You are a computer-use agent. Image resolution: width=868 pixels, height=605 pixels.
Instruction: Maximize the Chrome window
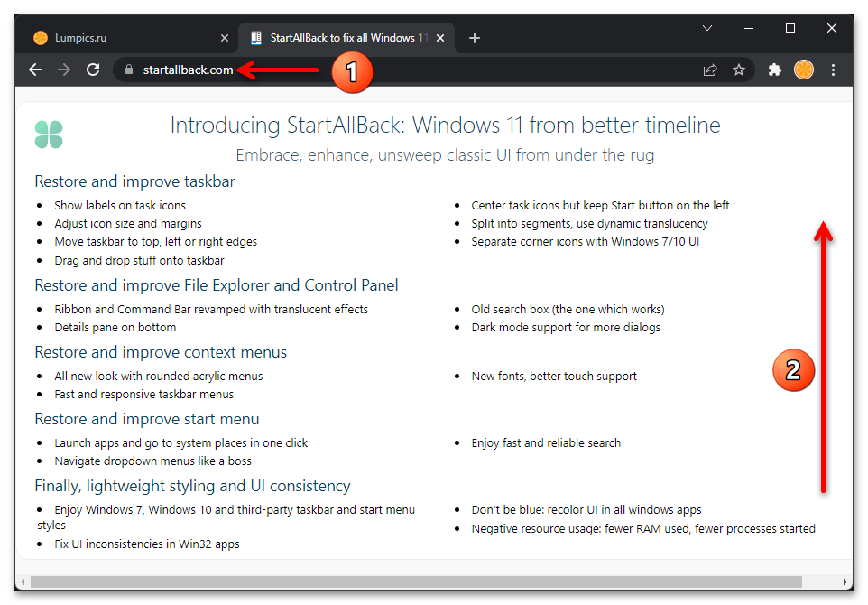click(x=790, y=28)
